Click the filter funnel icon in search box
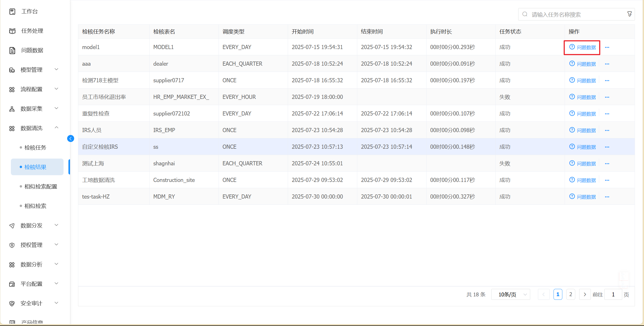This screenshot has width=644, height=326. point(629,14)
